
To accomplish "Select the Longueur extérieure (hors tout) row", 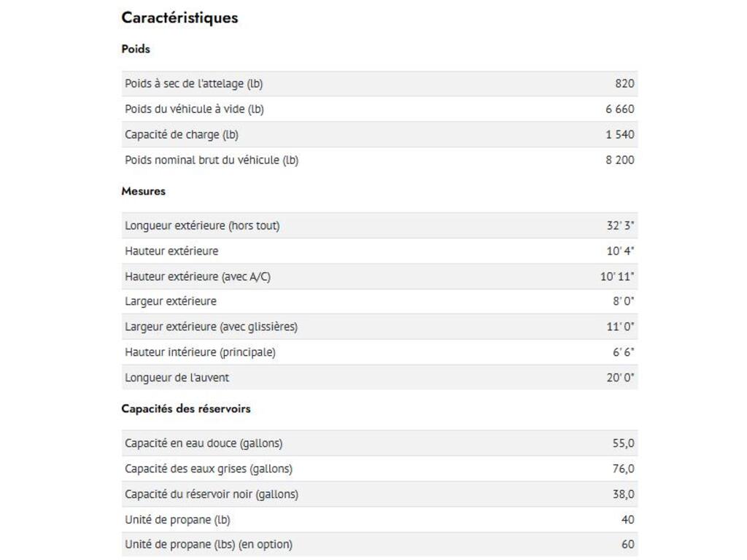I will point(379,226).
